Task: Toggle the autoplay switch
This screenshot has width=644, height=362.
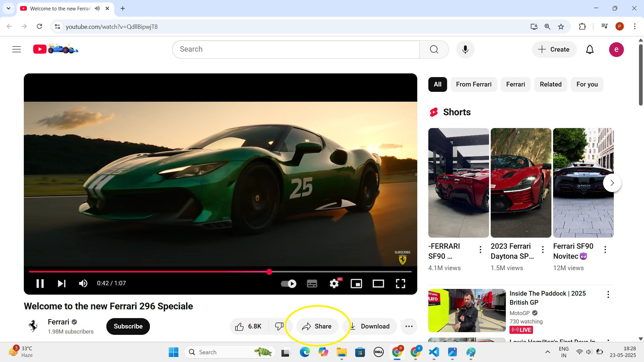Action: [x=288, y=284]
